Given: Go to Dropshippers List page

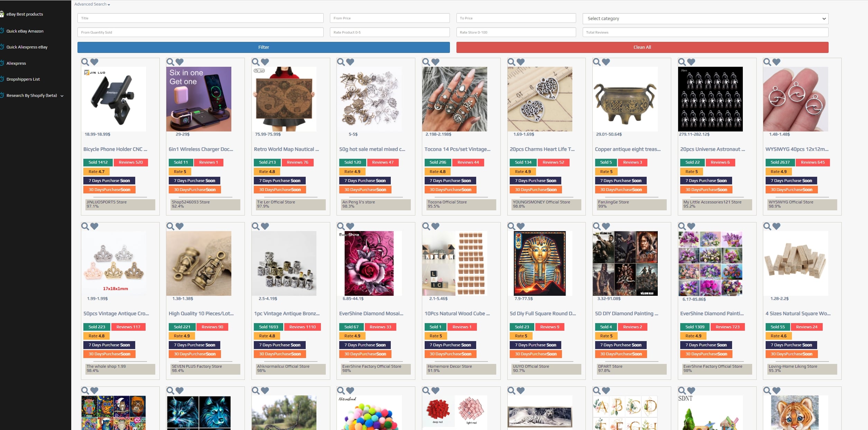Looking at the screenshot, I should 23,79.
